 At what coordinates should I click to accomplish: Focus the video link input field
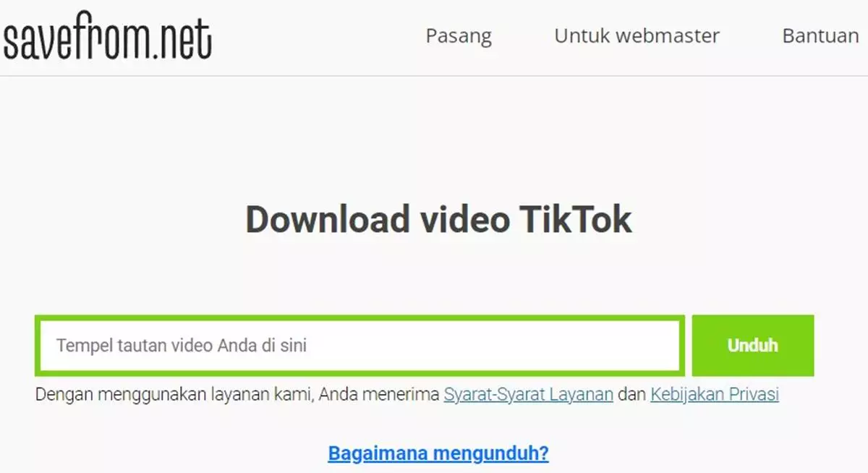(359, 346)
